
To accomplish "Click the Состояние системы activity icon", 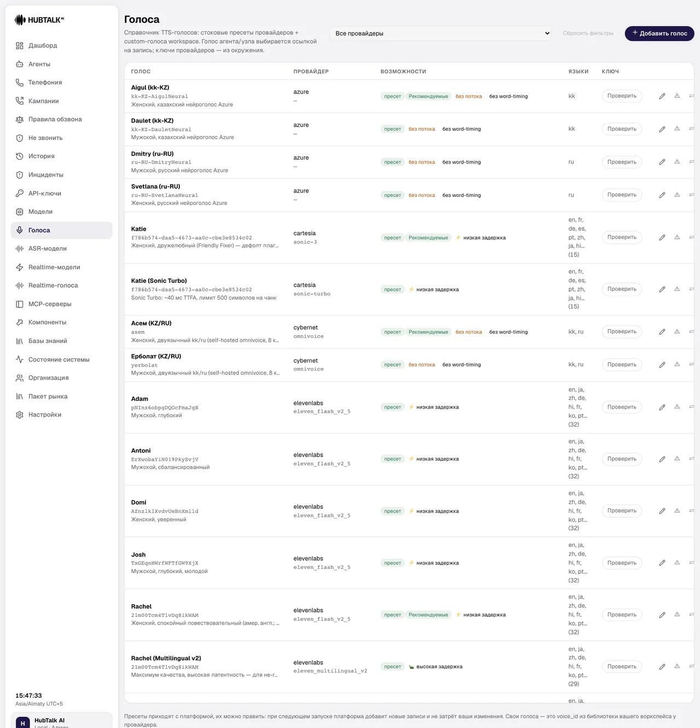I will click(x=20, y=359).
